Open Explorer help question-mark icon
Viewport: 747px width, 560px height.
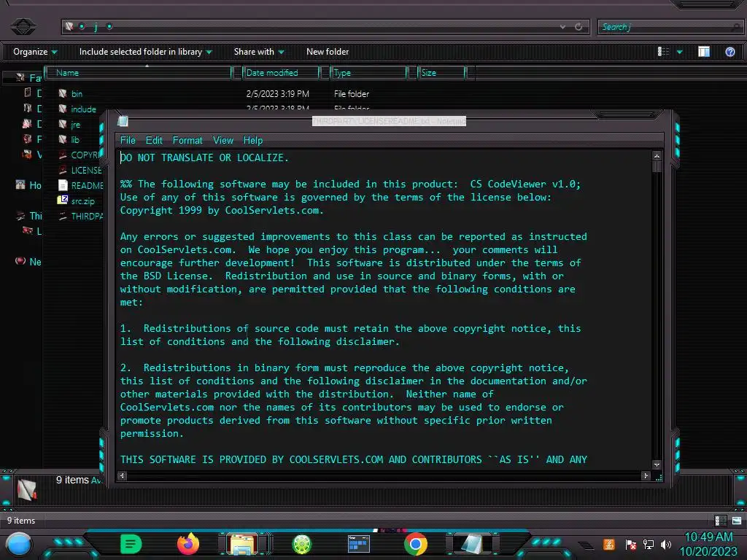(729, 52)
